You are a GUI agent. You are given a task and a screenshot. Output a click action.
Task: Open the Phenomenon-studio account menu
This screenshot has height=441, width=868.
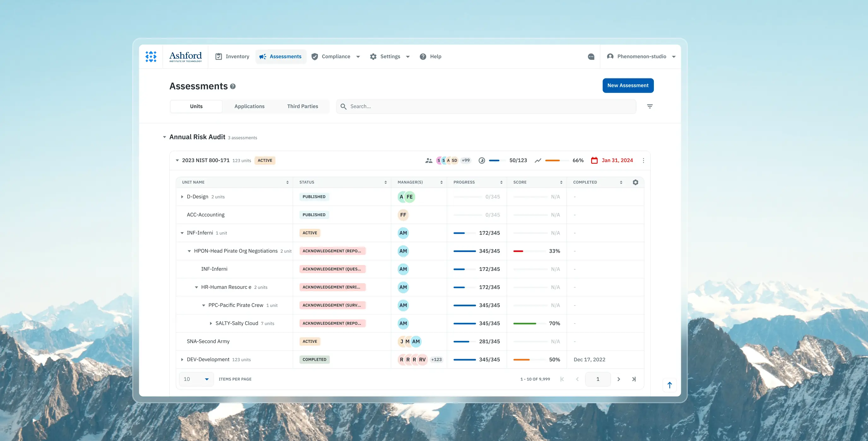(x=641, y=56)
